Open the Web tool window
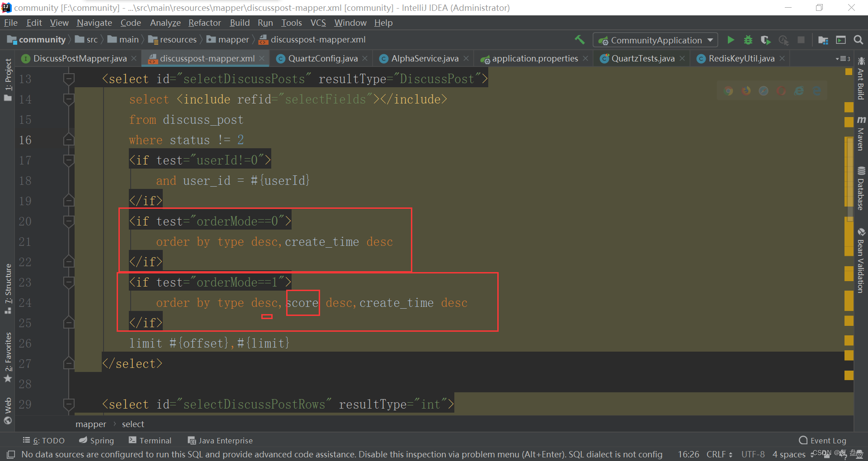Viewport: 868px width, 461px height. [x=8, y=411]
